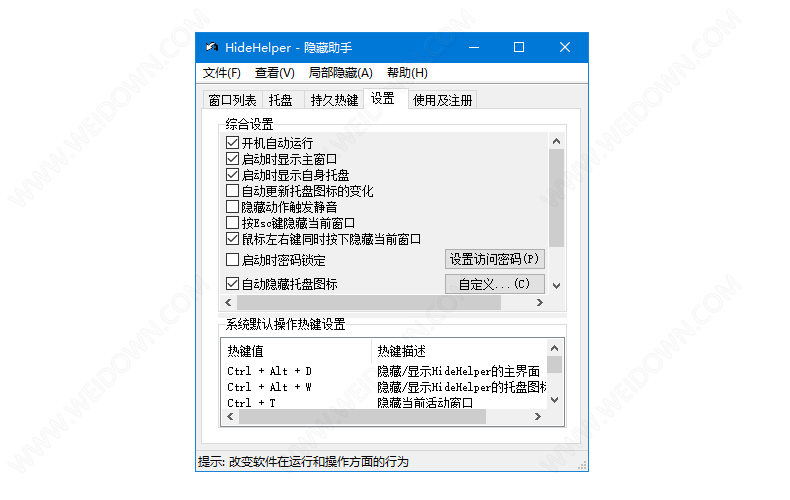Click hotkey list scroll down arrow

(x=554, y=400)
